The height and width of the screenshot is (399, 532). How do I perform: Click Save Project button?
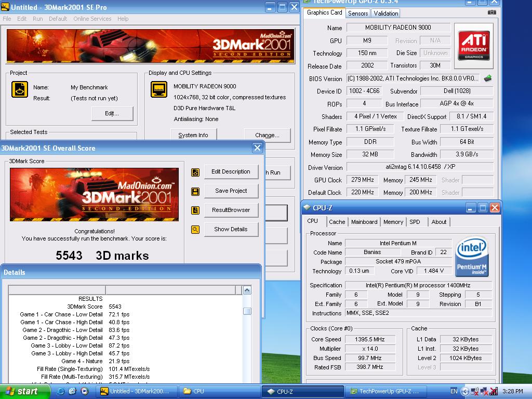231,191
